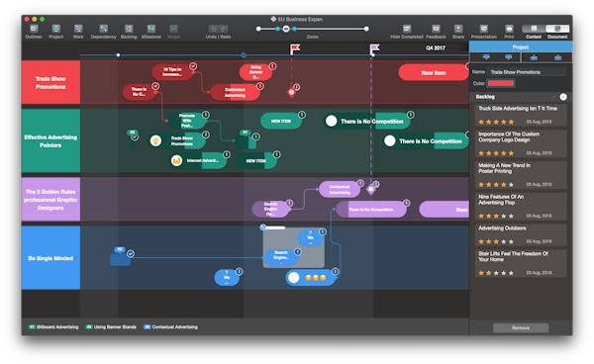The height and width of the screenshot is (364, 594).
Task: Click the Remove button
Action: 521,327
